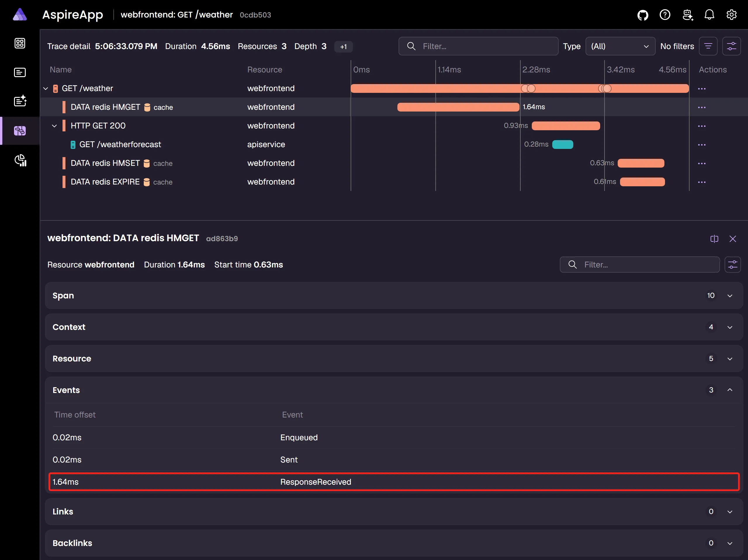Click the 'No filters' label
Screen dimensions: 748x560
677,46
